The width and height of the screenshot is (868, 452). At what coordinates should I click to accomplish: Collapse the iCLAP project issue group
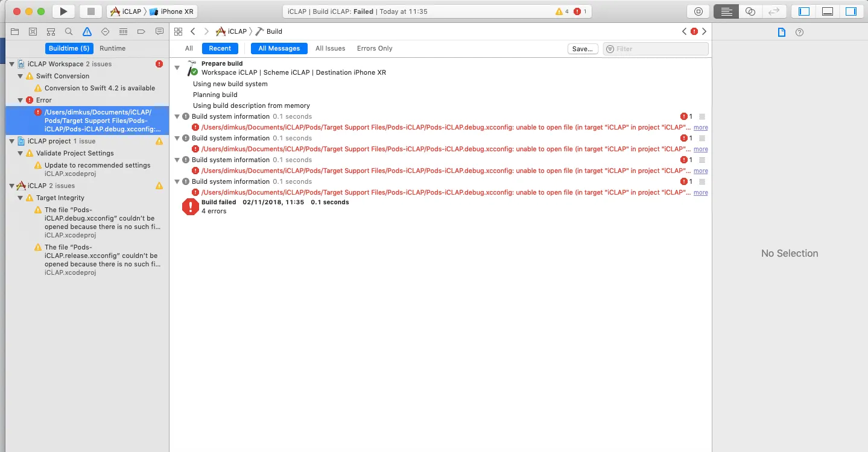(12, 141)
